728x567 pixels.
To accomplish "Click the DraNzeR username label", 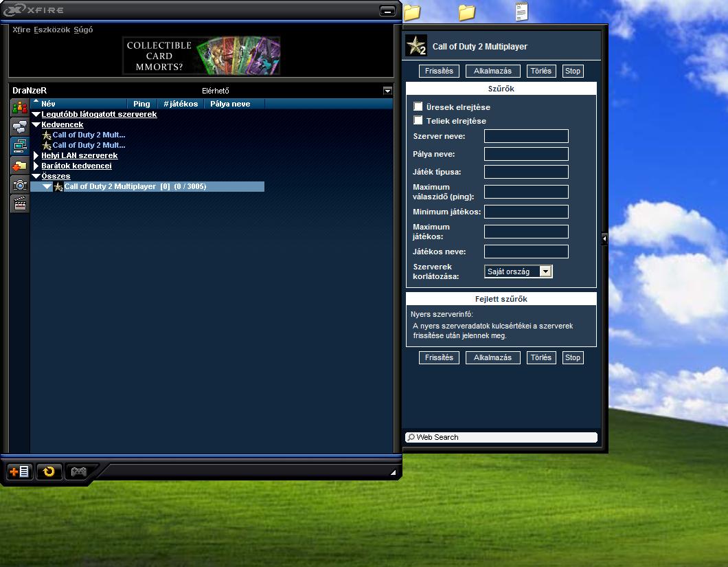I will (30, 91).
